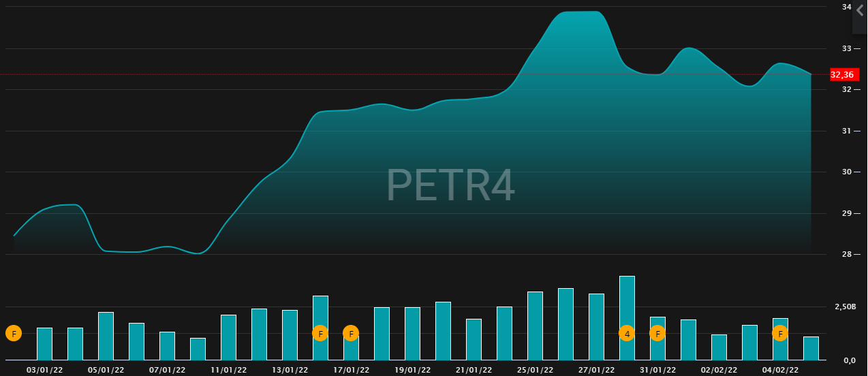The height and width of the screenshot is (376, 868).
Task: Click the 0,0 volume axis label
Action: (x=848, y=360)
